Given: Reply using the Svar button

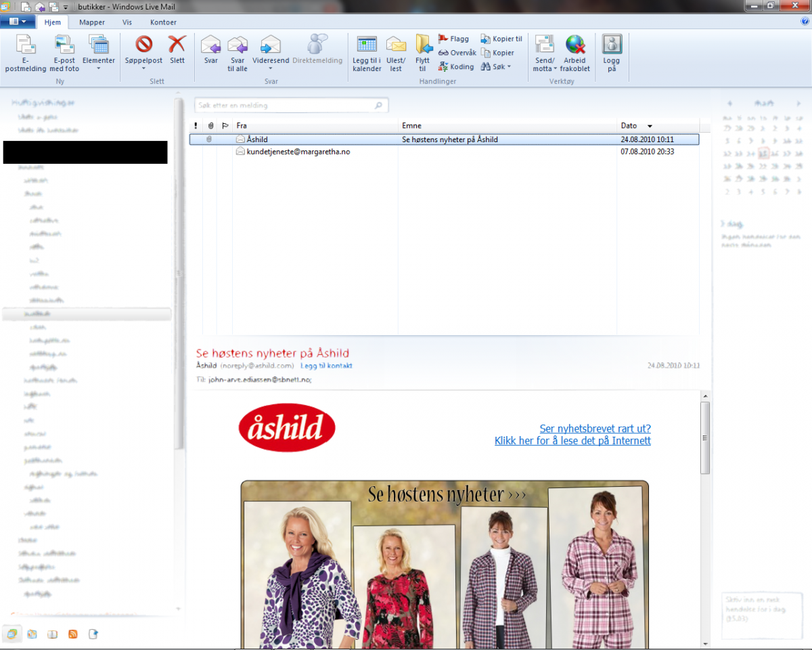Looking at the screenshot, I should click(211, 49).
